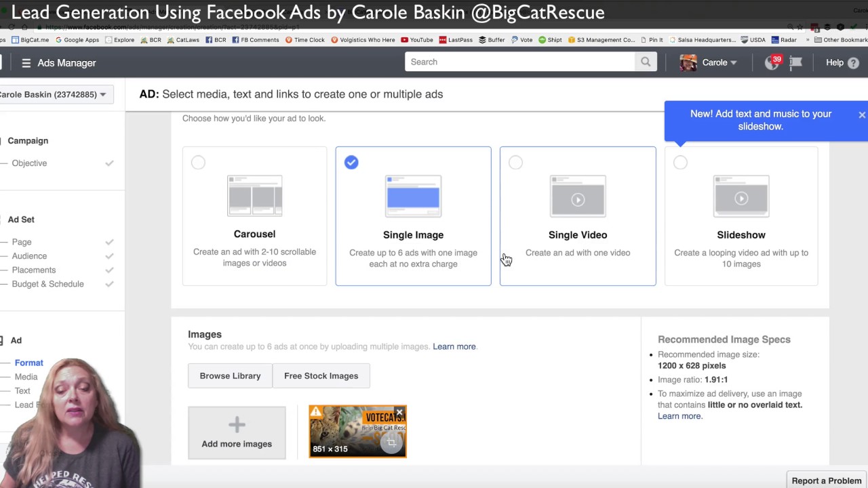Click Carole's profile picture in header

tap(688, 62)
